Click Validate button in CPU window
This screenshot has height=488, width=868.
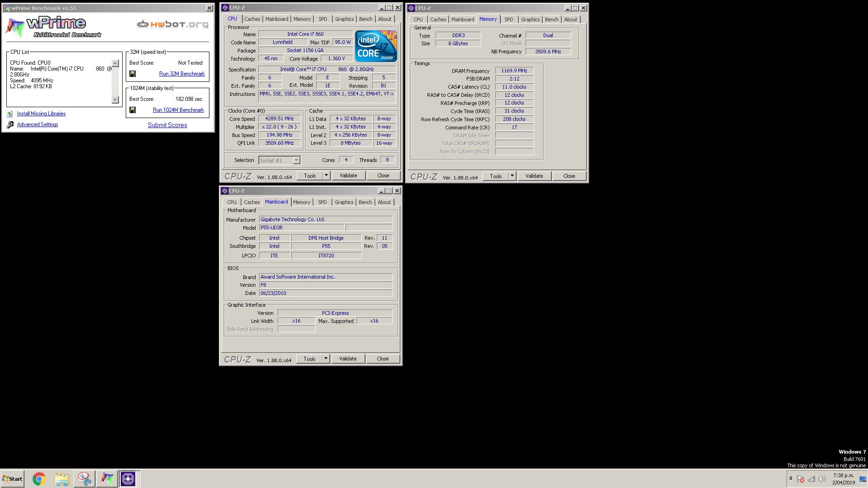click(348, 175)
